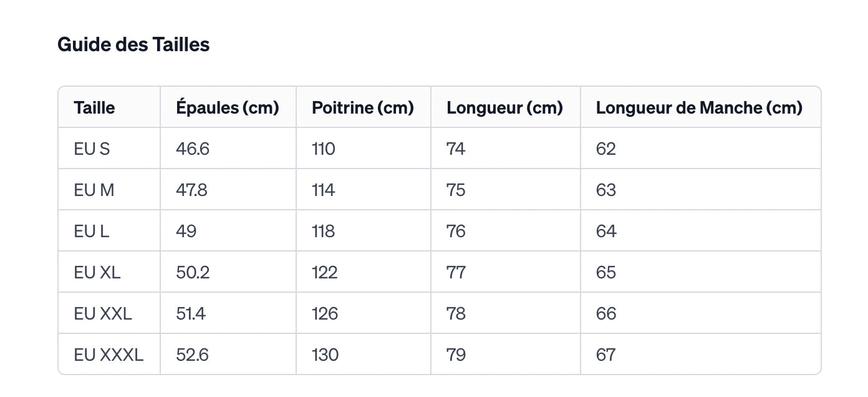Image resolution: width=868 pixels, height=397 pixels.
Task: Click shoulder value 50.2
Action: point(193,272)
